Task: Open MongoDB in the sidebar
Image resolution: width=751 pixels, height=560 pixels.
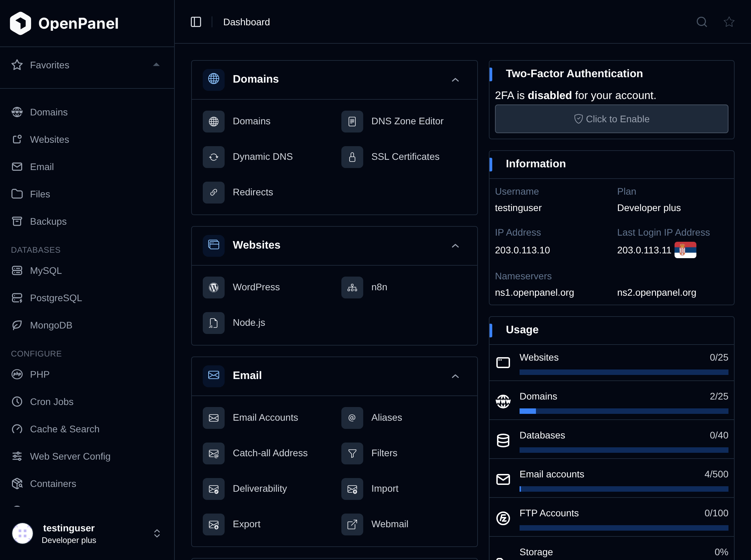Action: tap(87, 325)
